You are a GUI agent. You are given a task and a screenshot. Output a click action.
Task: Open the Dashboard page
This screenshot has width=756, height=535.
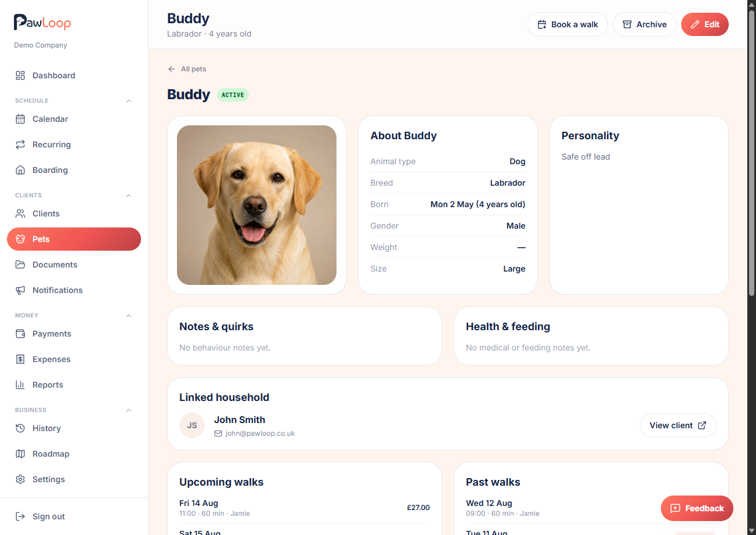74,75
